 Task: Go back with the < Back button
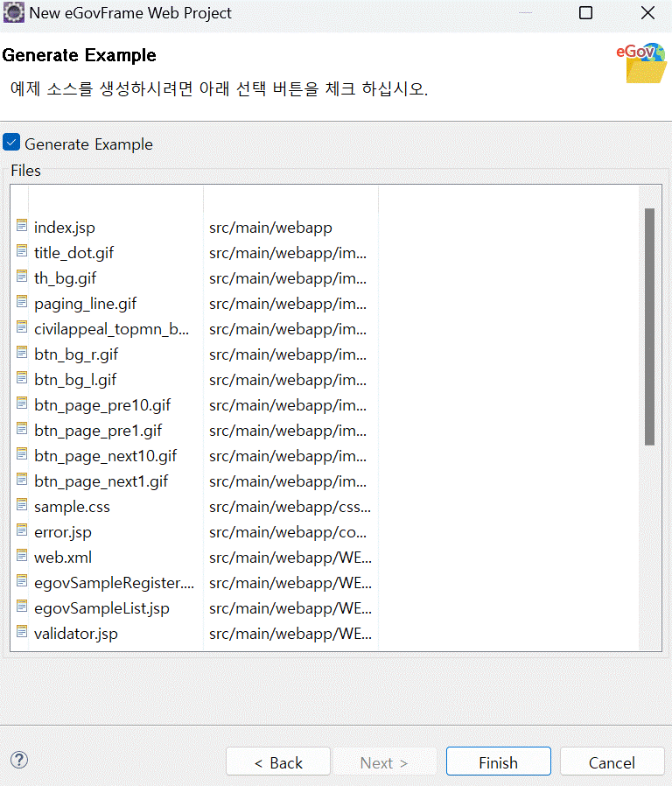click(278, 762)
